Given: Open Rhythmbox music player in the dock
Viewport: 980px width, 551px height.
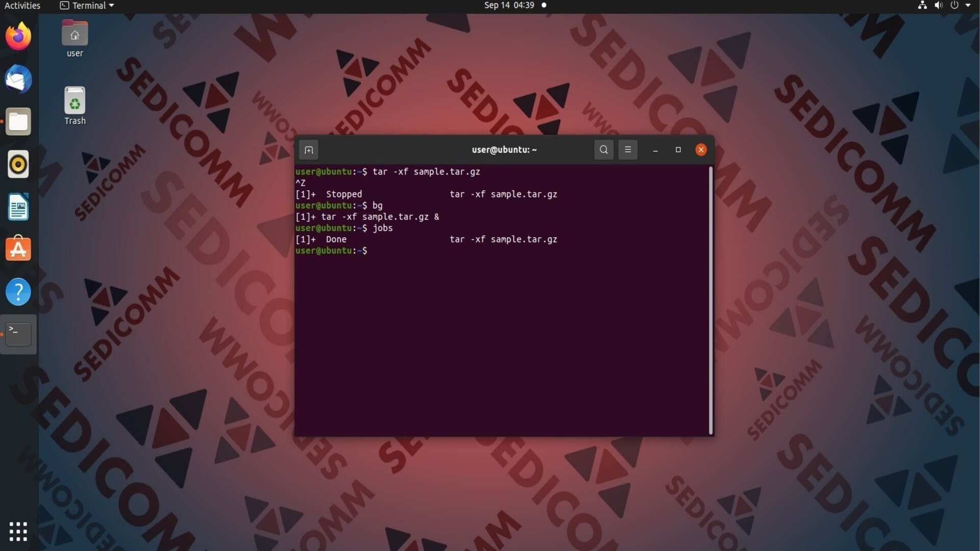Looking at the screenshot, I should [18, 164].
